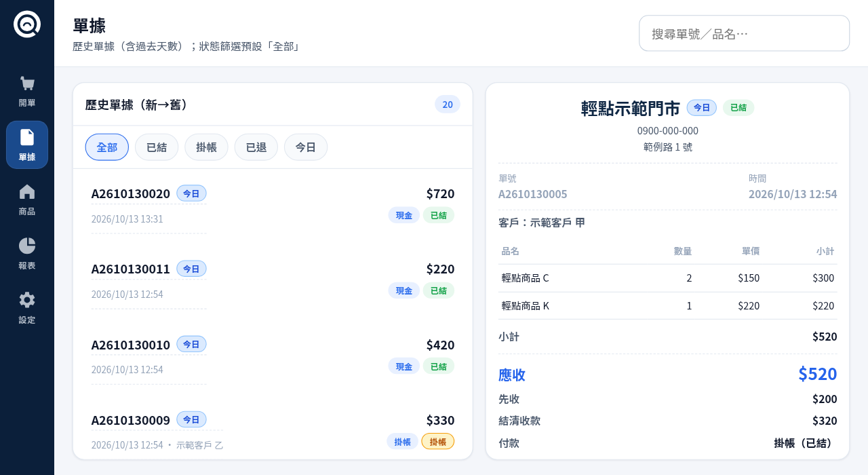Click date 2026/10/13 13:31 in list

pos(127,219)
